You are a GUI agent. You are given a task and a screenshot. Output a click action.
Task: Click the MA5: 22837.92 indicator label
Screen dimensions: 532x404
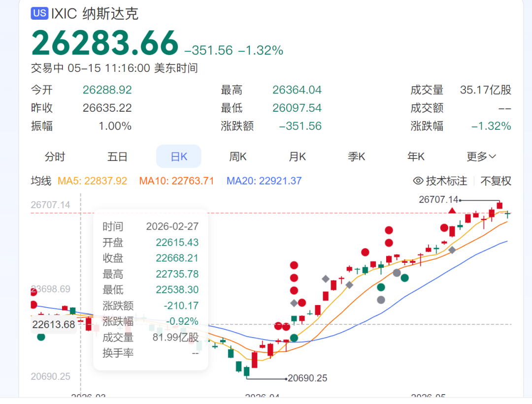tap(92, 181)
